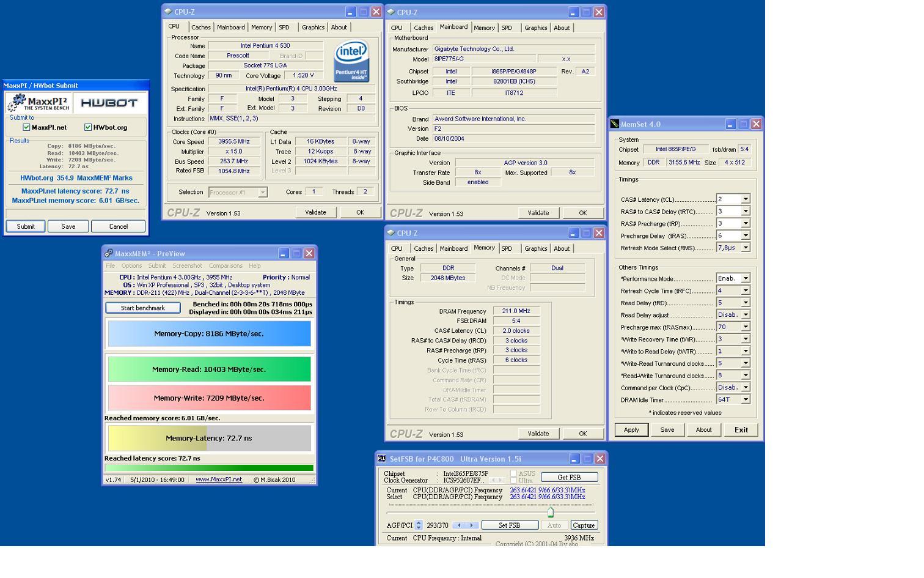The width and height of the screenshot is (924, 578).
Task: Click the SetFSB frequency slider thumb
Action: [551, 512]
